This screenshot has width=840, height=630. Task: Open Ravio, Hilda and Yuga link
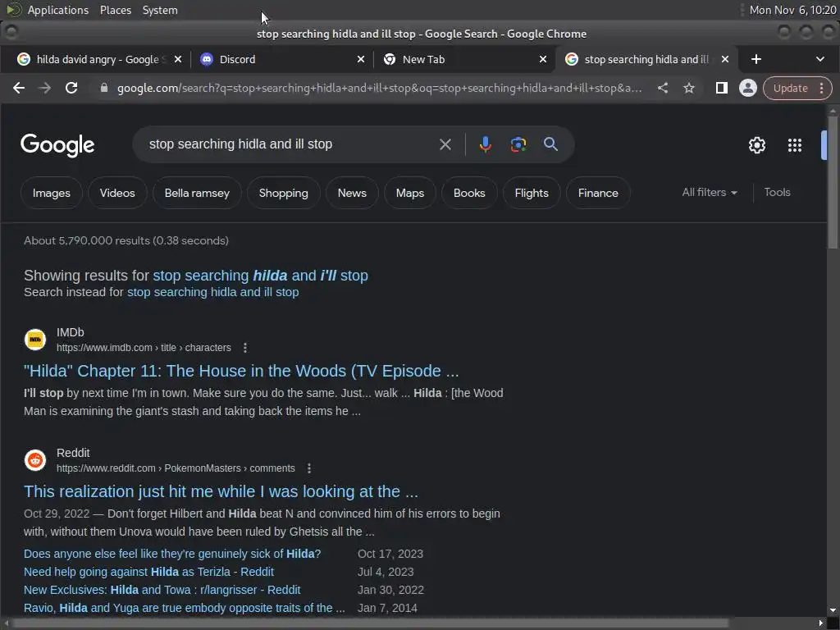pos(185,608)
